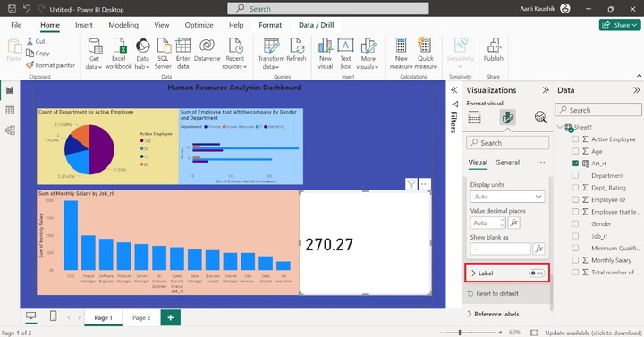Add a new report page

(x=171, y=317)
